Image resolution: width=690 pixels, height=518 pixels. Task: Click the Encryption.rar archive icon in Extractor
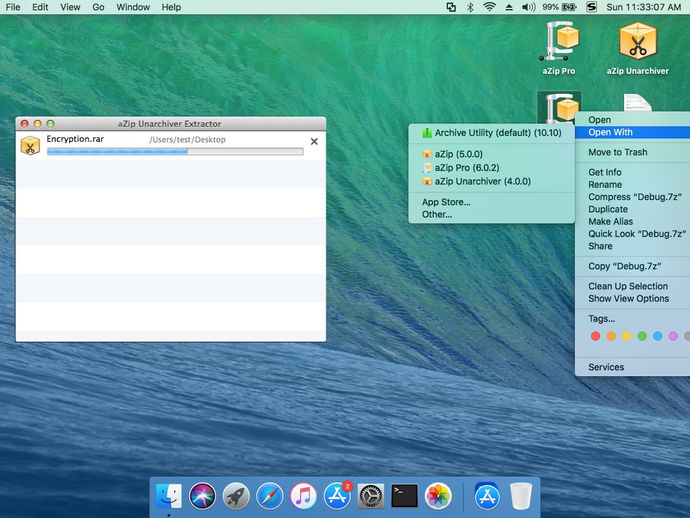click(30, 146)
